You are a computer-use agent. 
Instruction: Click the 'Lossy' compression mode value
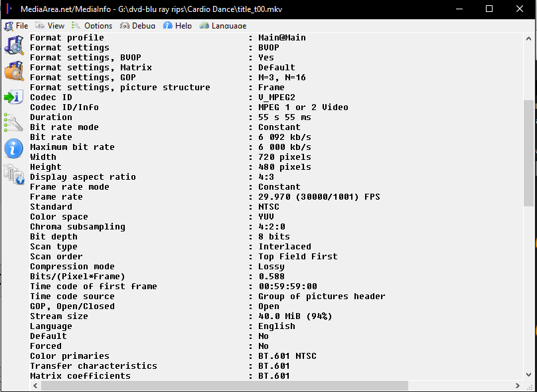271,267
